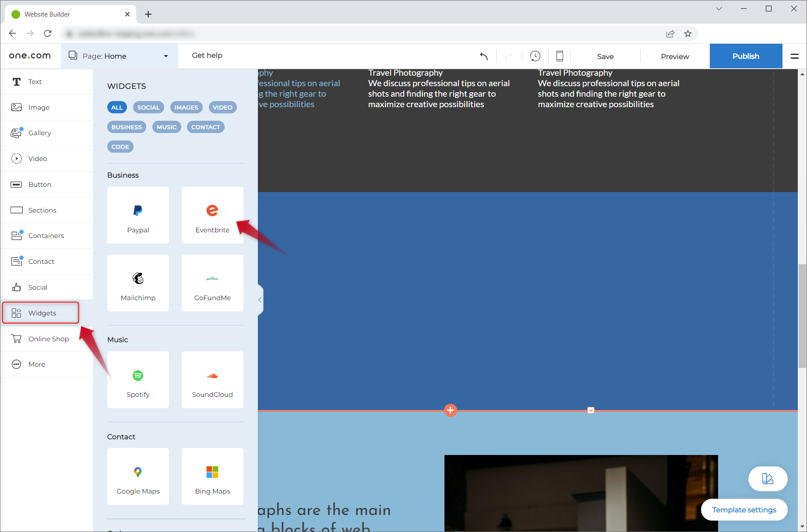Open version history via the clock icon
807x532 pixels.
pos(535,56)
